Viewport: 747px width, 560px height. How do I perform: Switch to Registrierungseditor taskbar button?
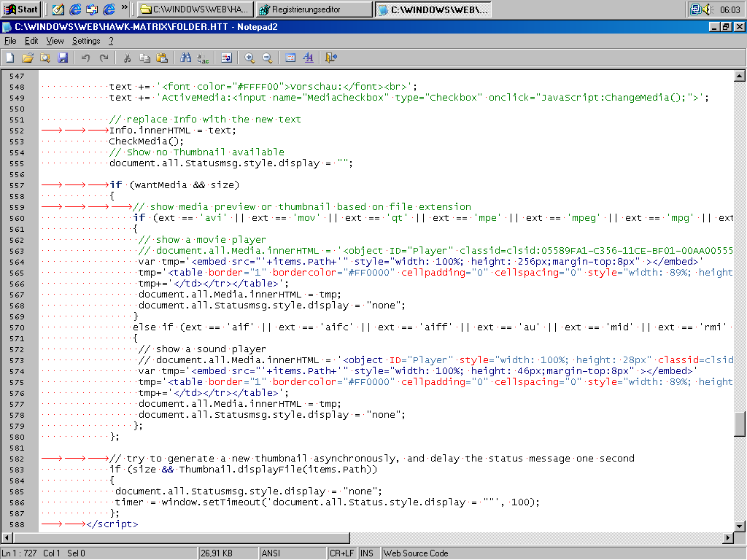(x=314, y=9)
